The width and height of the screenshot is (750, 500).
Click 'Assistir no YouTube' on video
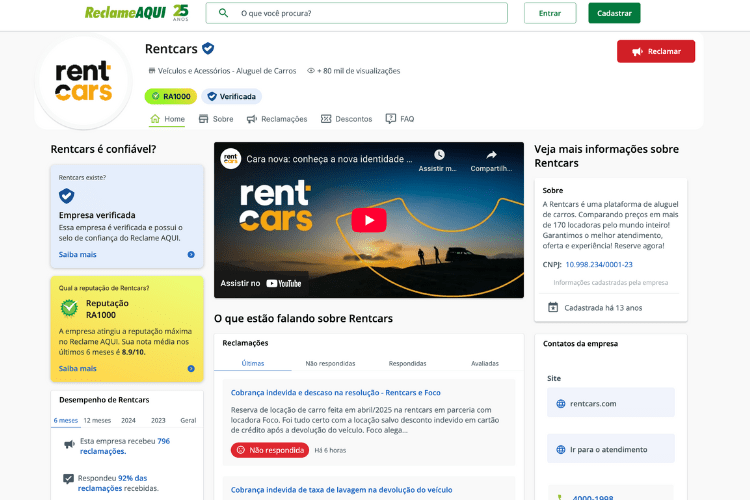point(261,283)
